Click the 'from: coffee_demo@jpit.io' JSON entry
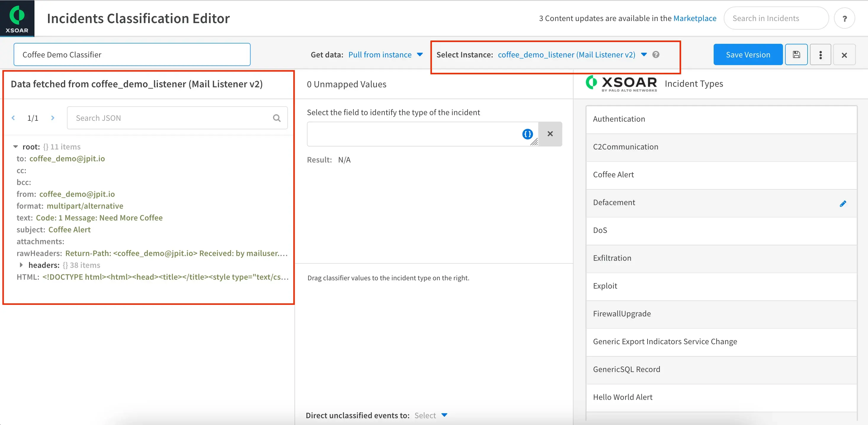 click(x=66, y=194)
